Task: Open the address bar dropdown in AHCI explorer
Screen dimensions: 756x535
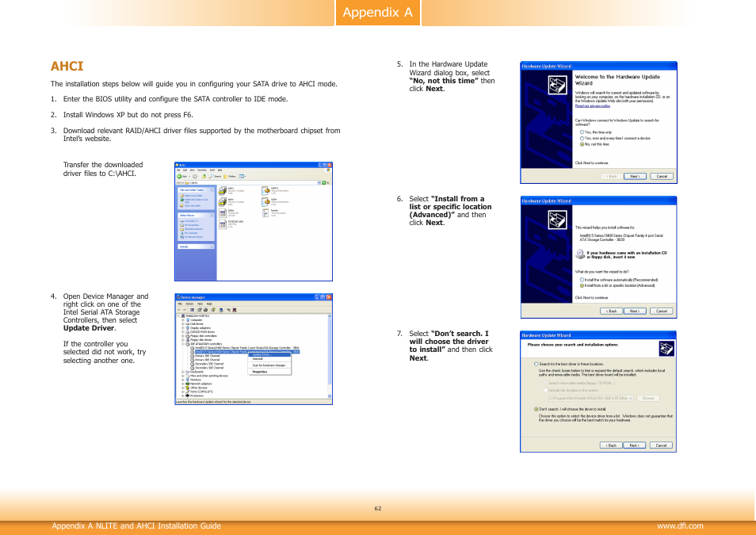Action: tap(319, 183)
